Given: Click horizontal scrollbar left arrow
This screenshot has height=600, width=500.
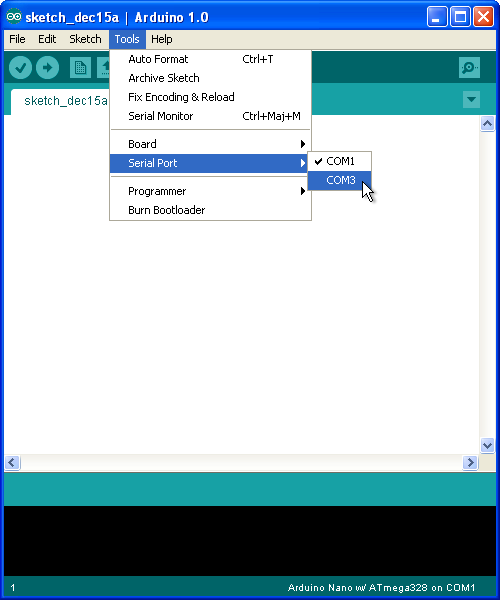Looking at the screenshot, I should [12, 463].
